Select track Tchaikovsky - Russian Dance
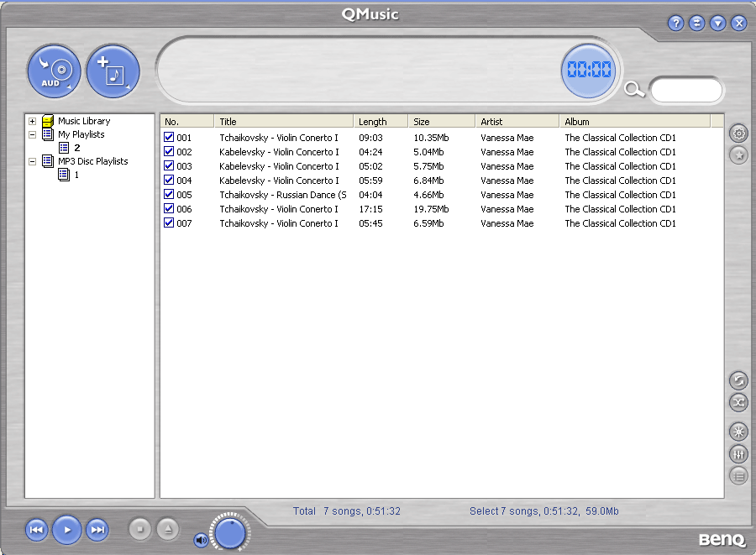 click(x=283, y=195)
